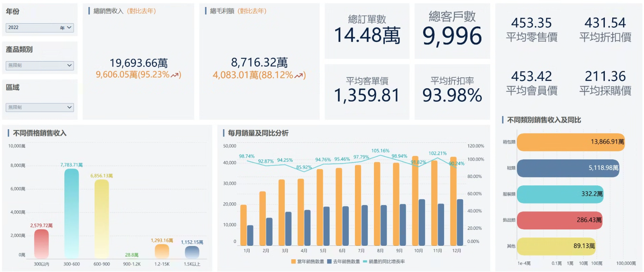The image size is (644, 272).
Task: Open the 年份 dropdown showing 2022
Action: (x=40, y=28)
